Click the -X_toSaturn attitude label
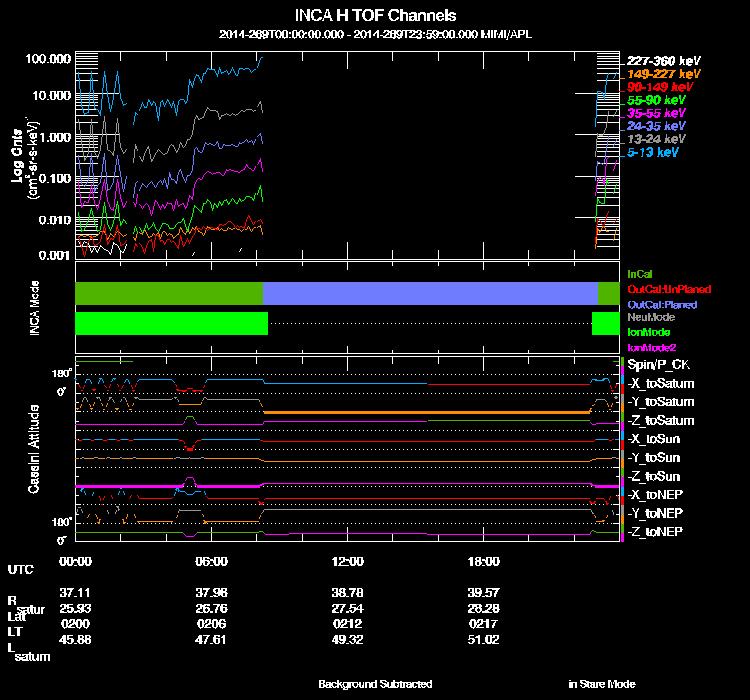Viewport: 750px width, 700px height. pyautogui.click(x=661, y=383)
